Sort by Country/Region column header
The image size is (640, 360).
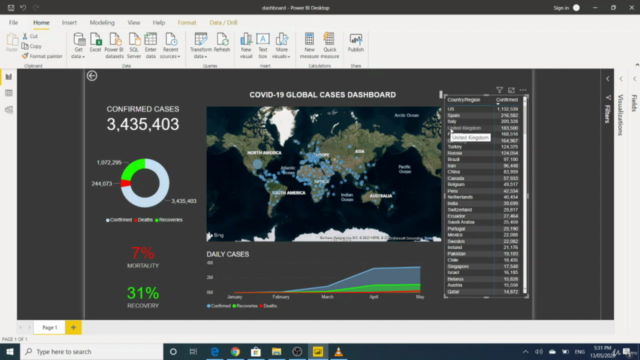(x=464, y=100)
